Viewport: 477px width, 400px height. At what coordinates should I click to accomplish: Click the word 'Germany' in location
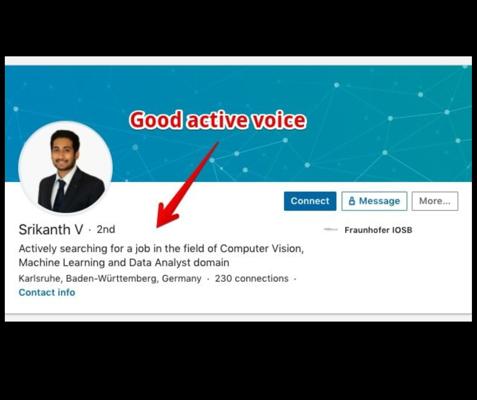coord(181,279)
